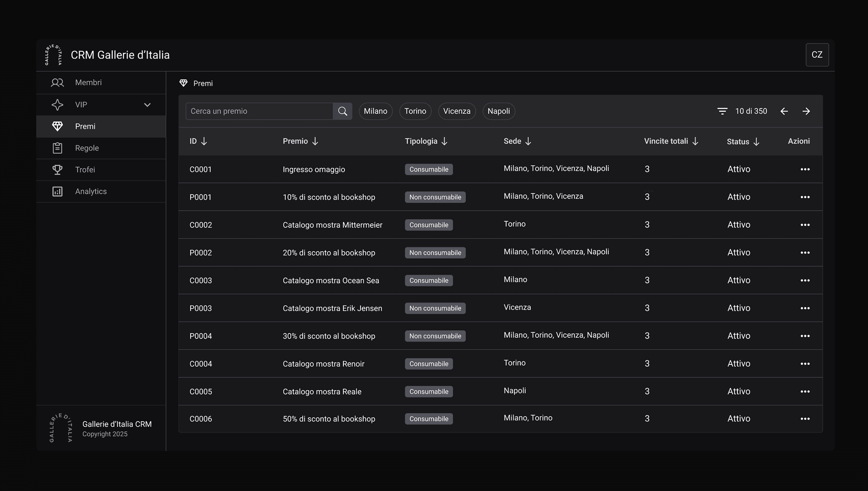Sort table by Vincite totali column
The height and width of the screenshot is (491, 868).
695,141
